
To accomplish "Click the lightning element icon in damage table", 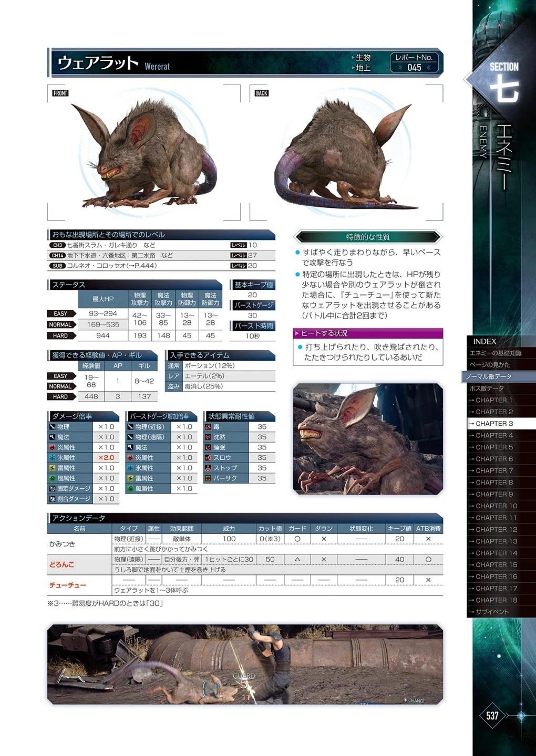I will pos(52,468).
